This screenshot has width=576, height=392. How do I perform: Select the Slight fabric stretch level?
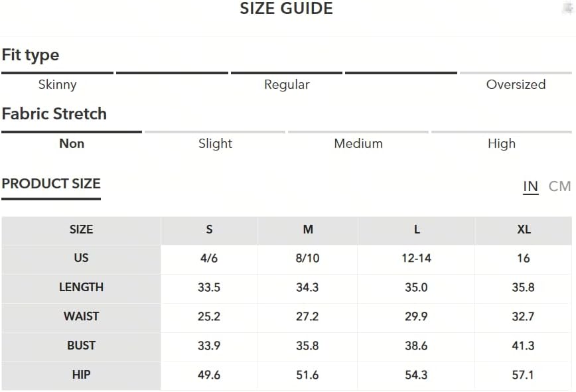[215, 143]
